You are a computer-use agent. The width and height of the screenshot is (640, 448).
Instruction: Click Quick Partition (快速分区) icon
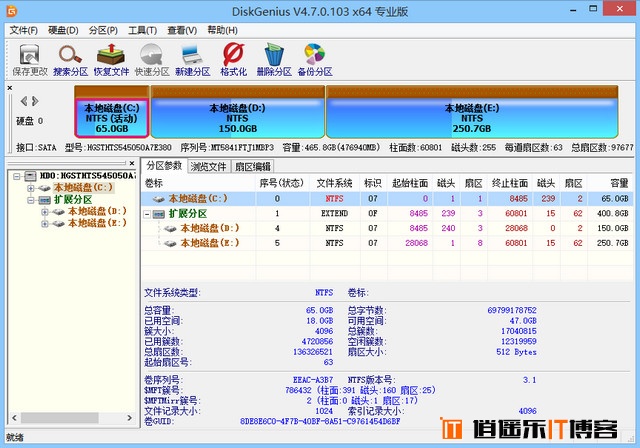152,60
